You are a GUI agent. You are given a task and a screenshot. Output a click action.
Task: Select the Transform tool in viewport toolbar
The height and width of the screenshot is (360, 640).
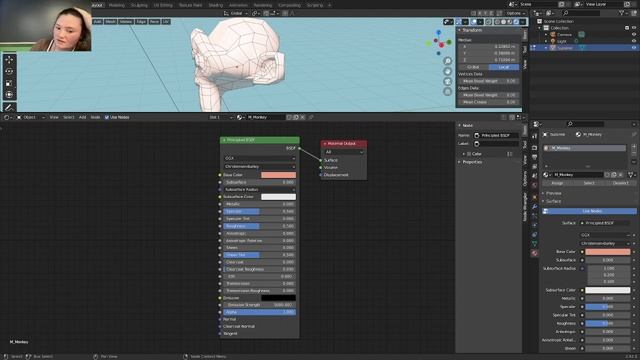pyautogui.click(x=9, y=95)
